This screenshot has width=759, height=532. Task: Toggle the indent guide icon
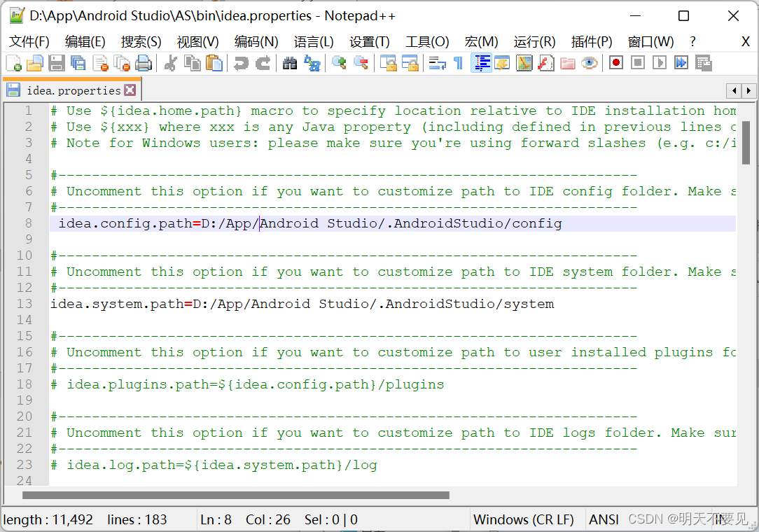click(482, 64)
